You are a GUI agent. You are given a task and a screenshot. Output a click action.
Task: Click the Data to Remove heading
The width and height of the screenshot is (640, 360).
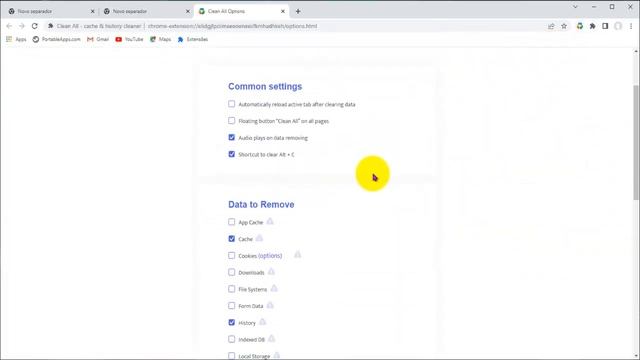[261, 204]
